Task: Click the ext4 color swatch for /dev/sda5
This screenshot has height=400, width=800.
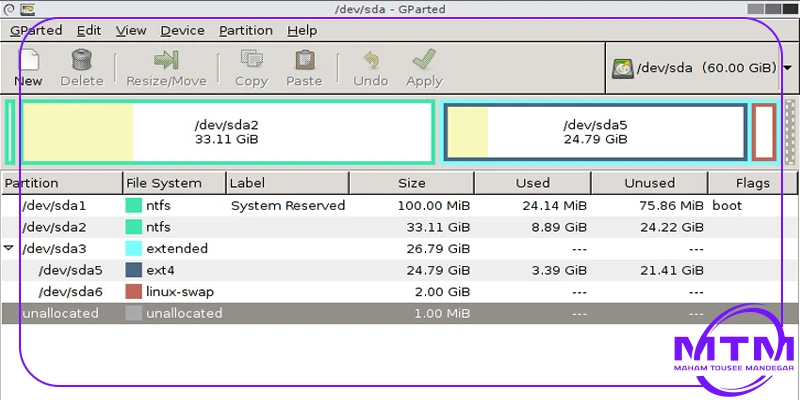Action: (x=133, y=270)
